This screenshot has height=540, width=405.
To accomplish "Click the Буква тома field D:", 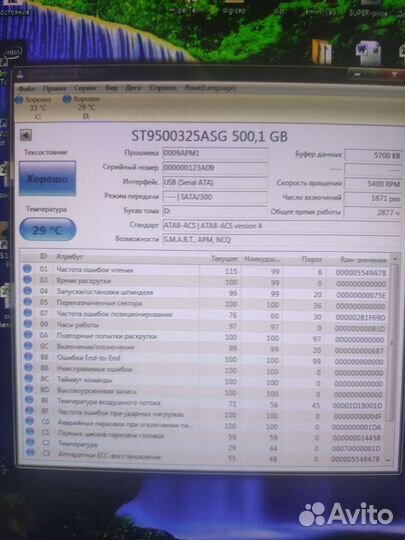I will click(215, 211).
